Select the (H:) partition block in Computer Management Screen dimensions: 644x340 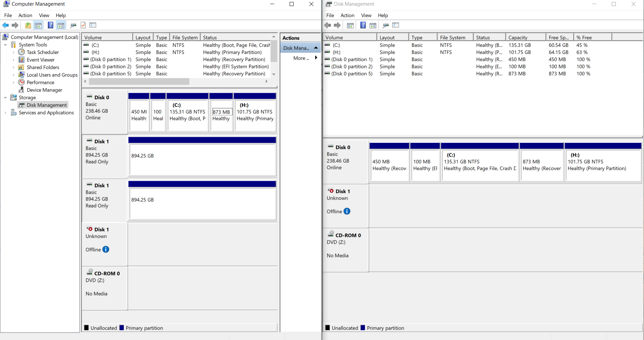tap(255, 113)
